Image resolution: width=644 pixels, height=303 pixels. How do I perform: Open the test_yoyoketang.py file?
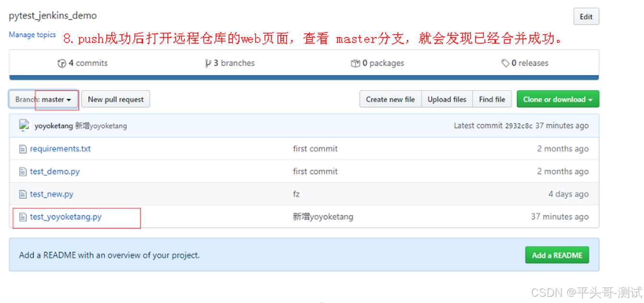(67, 216)
